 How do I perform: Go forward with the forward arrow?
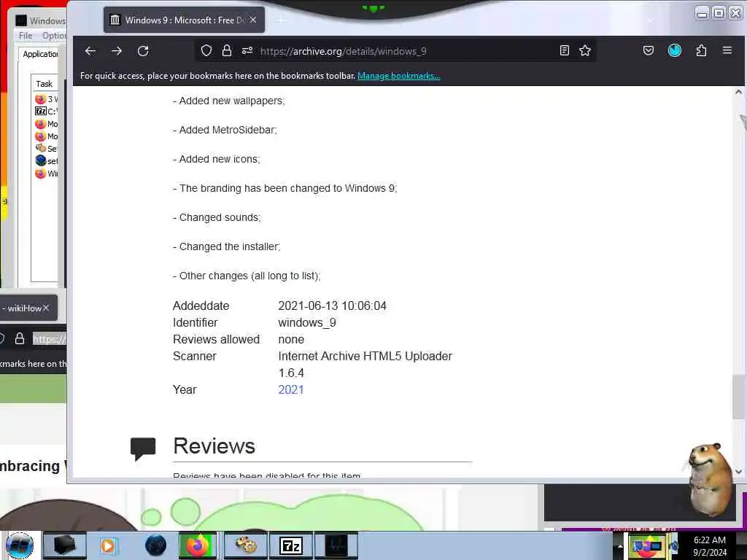click(x=117, y=51)
